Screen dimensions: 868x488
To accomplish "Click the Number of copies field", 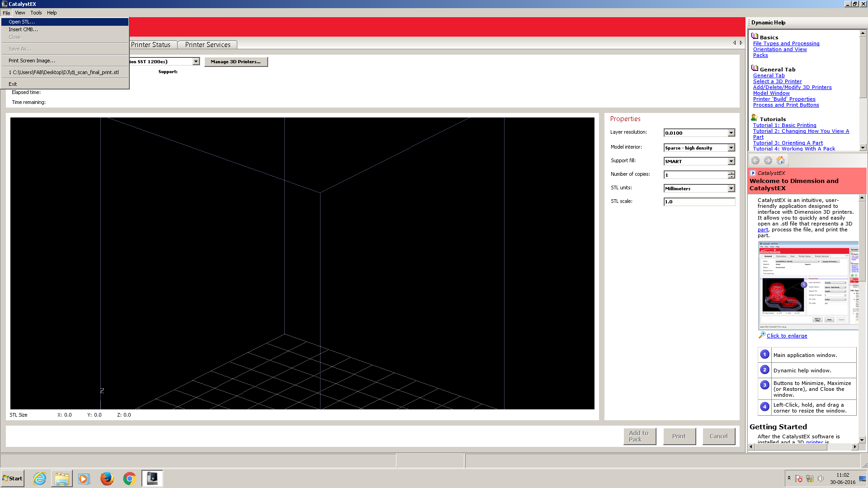I will point(696,175).
